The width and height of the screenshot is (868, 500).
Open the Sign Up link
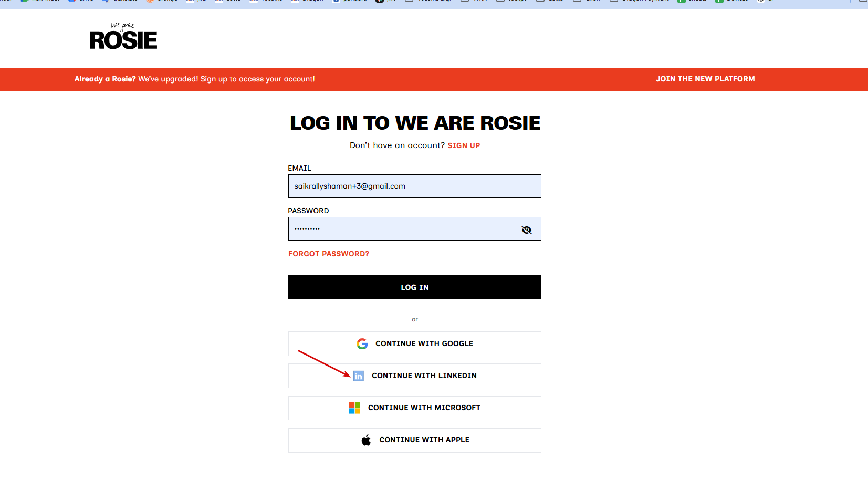pos(464,145)
